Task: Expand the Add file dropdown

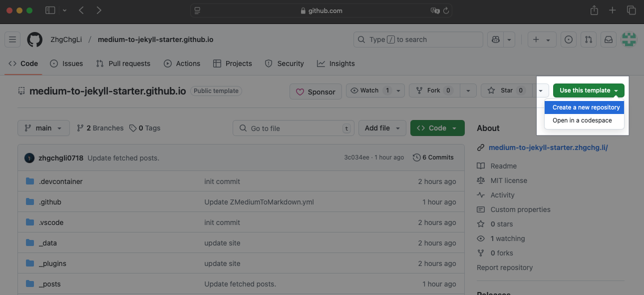Action: (382, 128)
